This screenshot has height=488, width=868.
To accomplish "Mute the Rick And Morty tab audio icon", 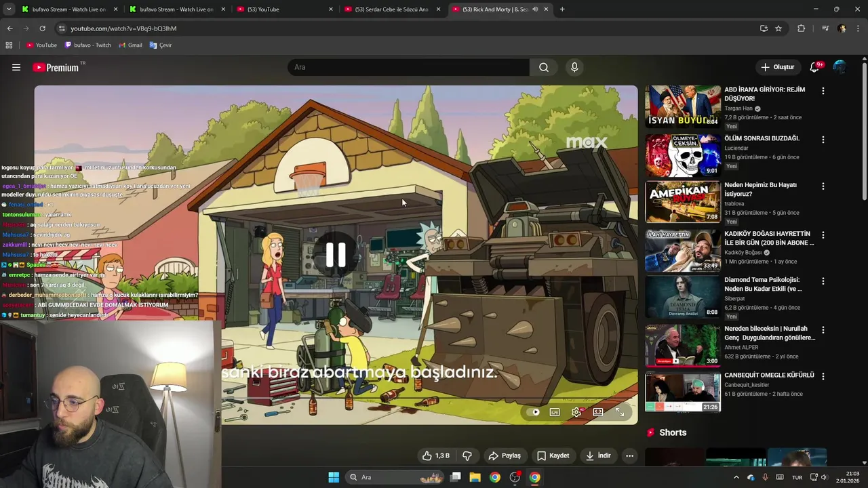I will 535,9.
